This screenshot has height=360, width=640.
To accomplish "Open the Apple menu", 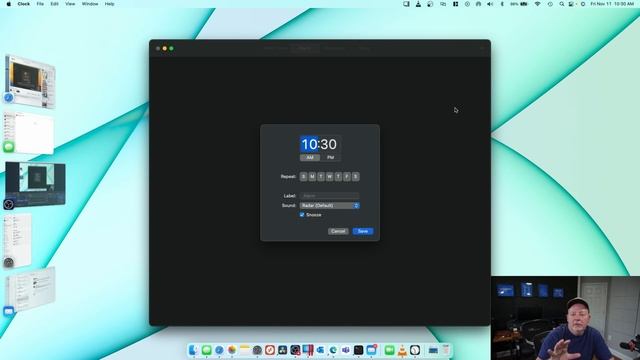I will (x=9, y=4).
